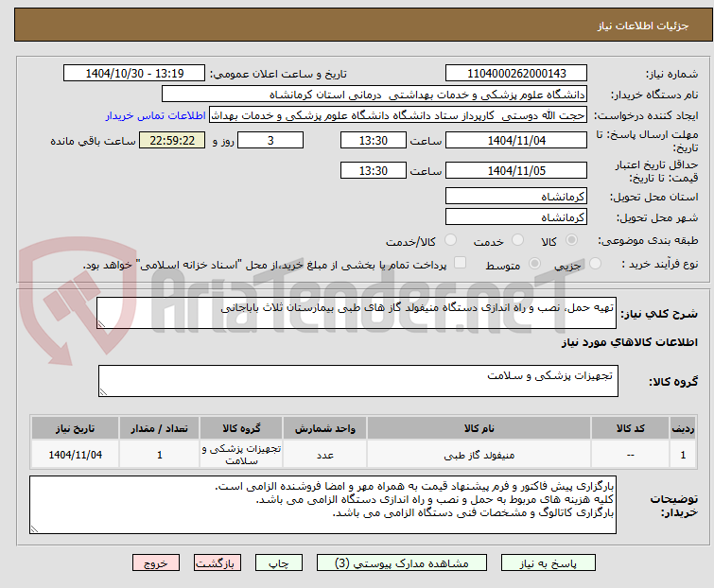Click the واحد شمارش column header
The height and width of the screenshot is (588, 714).
324,428
